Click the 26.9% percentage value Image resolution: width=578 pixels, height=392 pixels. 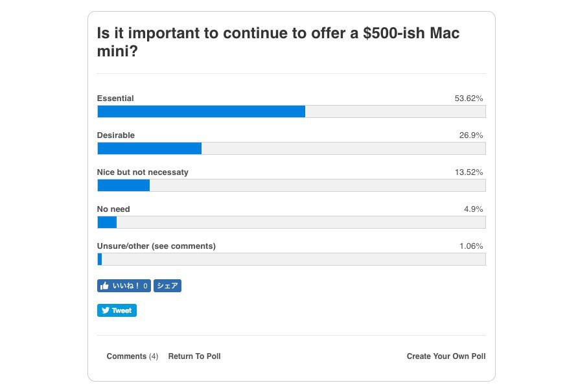(471, 135)
